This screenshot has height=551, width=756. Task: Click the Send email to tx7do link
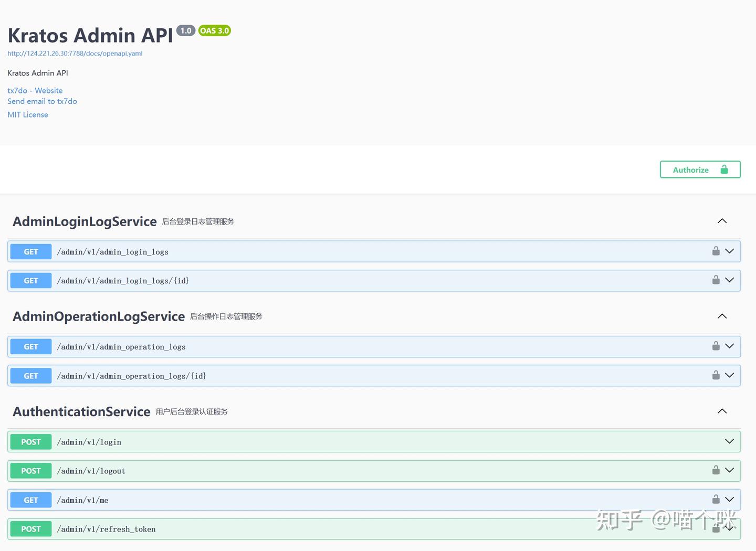click(x=42, y=101)
